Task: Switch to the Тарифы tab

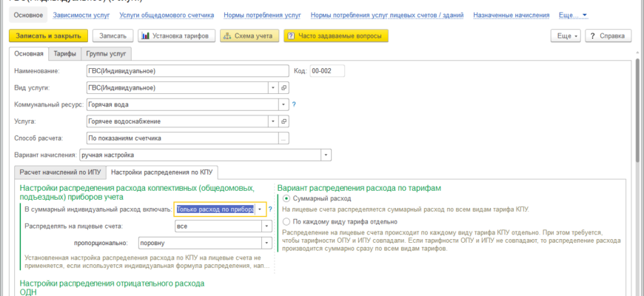Action: (65, 54)
